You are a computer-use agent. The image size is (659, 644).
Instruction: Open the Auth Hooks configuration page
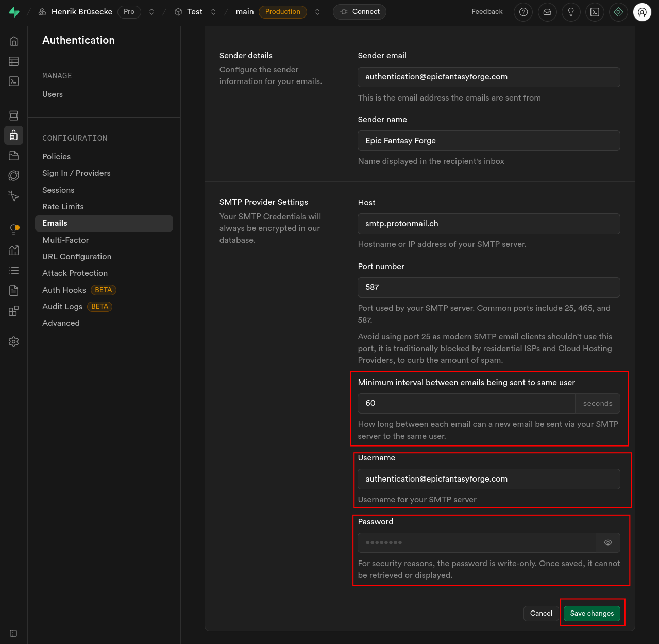(64, 290)
